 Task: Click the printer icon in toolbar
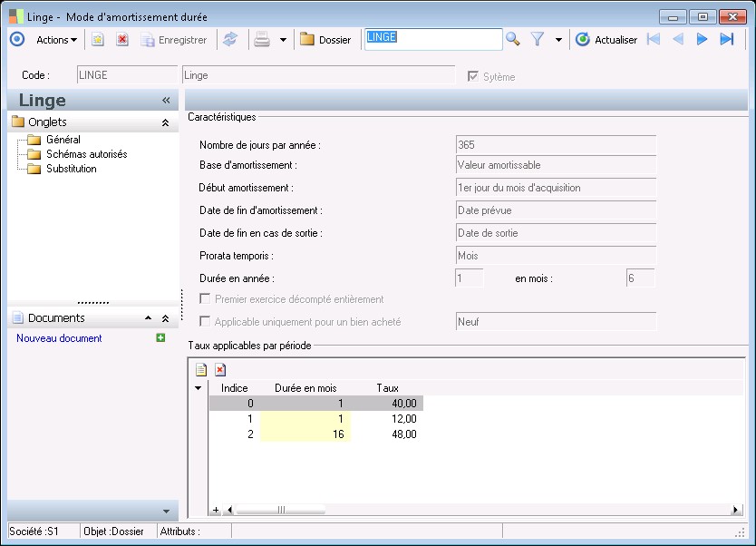click(262, 39)
